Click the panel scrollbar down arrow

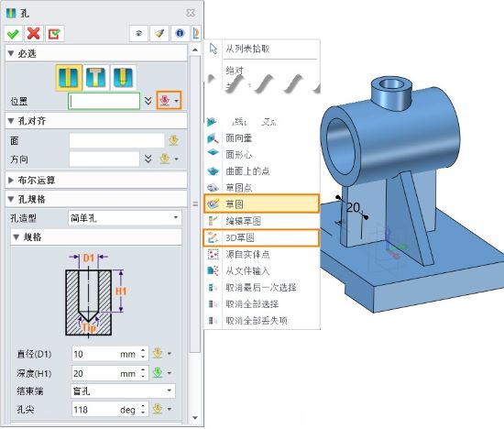coord(195,418)
